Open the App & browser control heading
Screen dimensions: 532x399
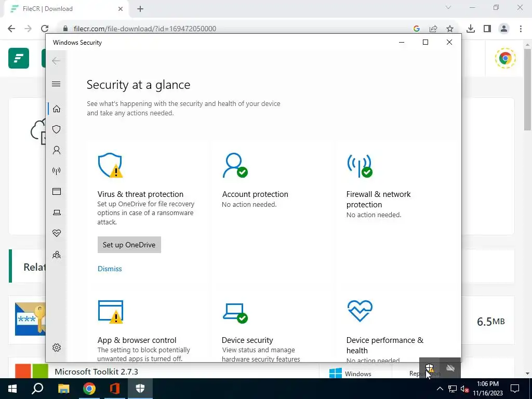(x=137, y=340)
